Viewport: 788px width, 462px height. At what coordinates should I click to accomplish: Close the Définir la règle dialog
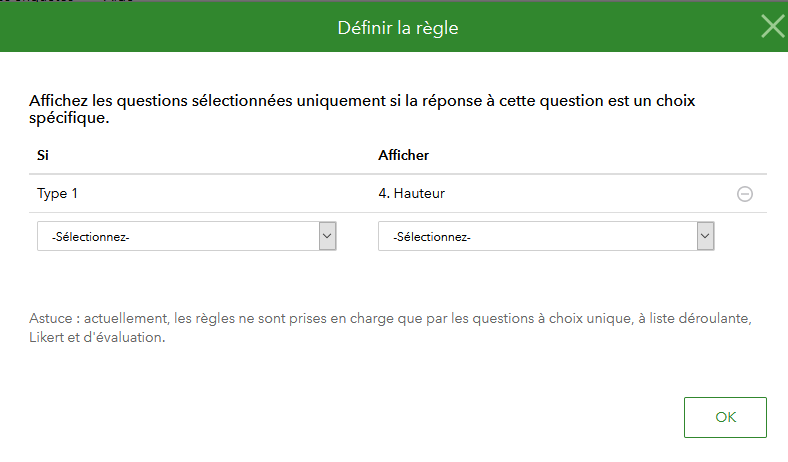click(x=772, y=27)
